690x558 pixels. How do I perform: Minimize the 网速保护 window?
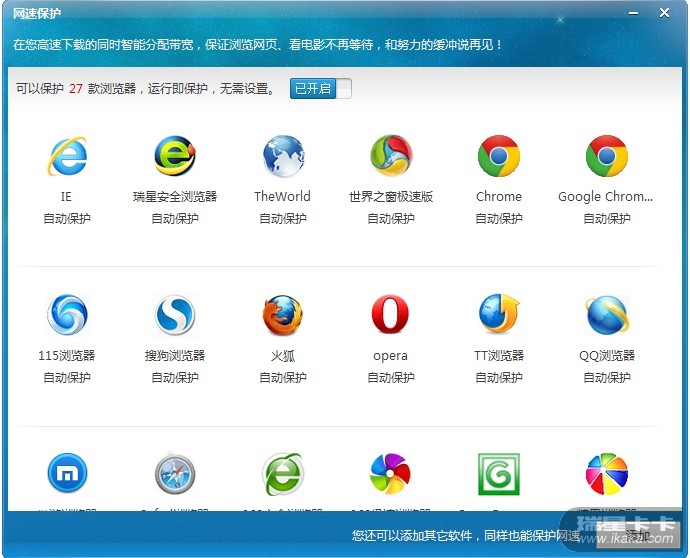pyautogui.click(x=634, y=13)
